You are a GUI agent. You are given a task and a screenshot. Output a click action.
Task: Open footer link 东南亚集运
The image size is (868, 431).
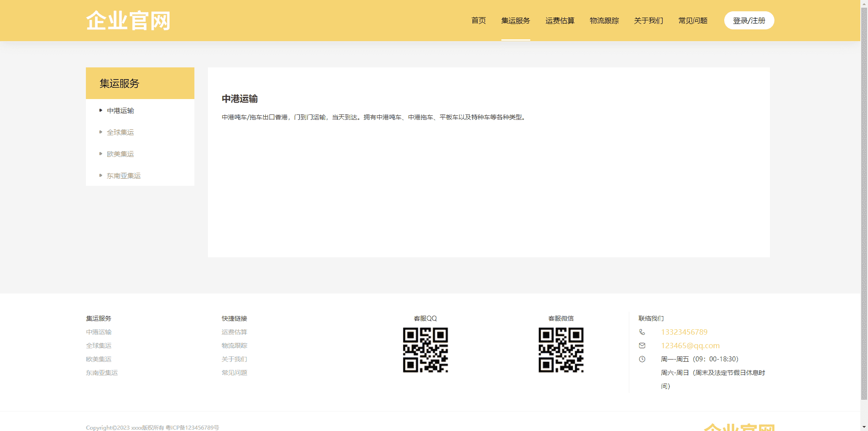click(102, 373)
